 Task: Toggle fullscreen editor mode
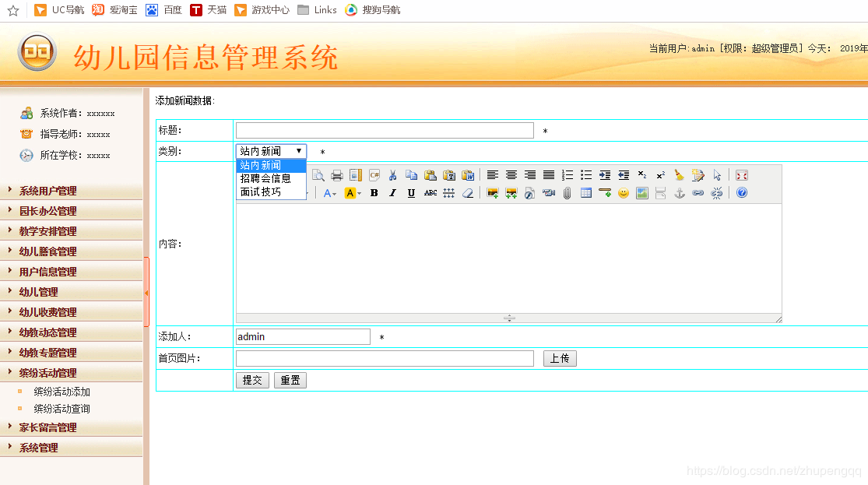742,175
